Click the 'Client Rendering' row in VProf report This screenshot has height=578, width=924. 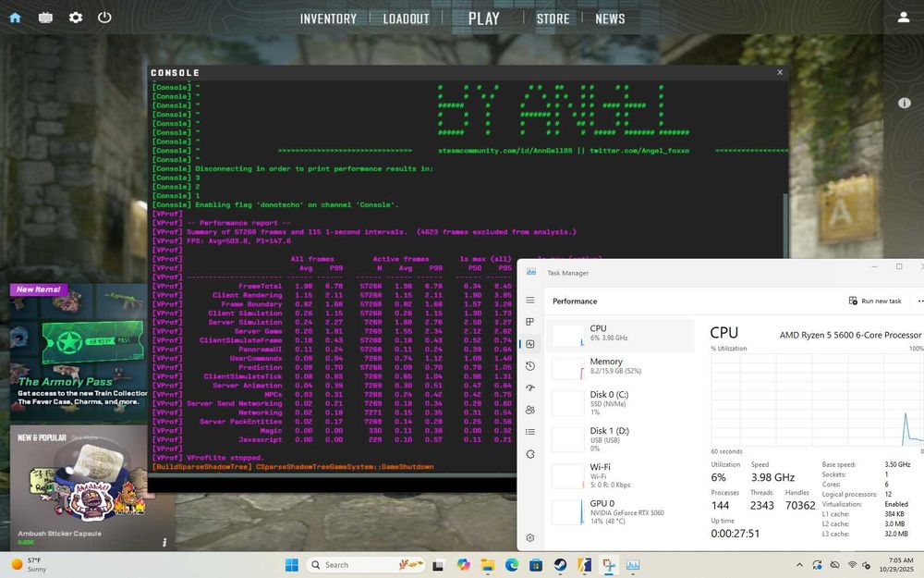[x=331, y=295]
